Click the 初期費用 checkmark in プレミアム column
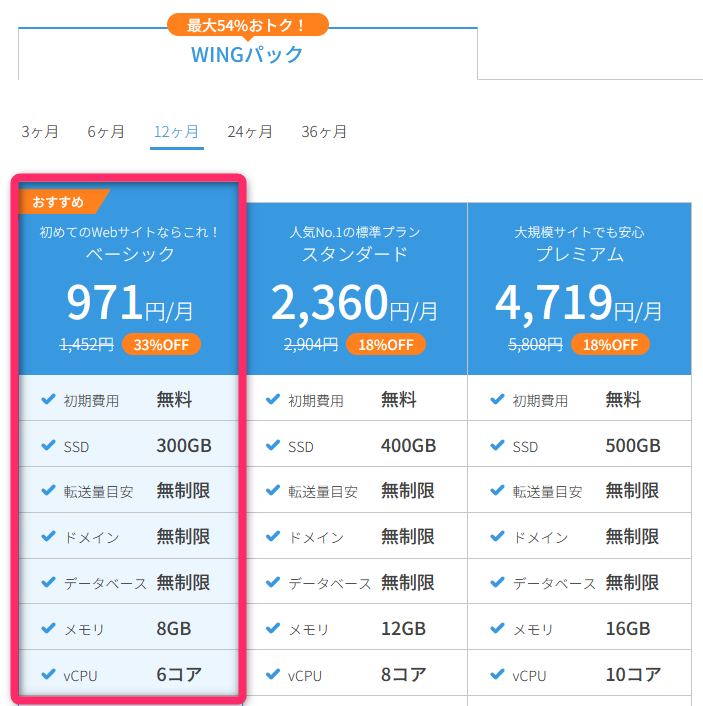The width and height of the screenshot is (703, 706). point(497,399)
